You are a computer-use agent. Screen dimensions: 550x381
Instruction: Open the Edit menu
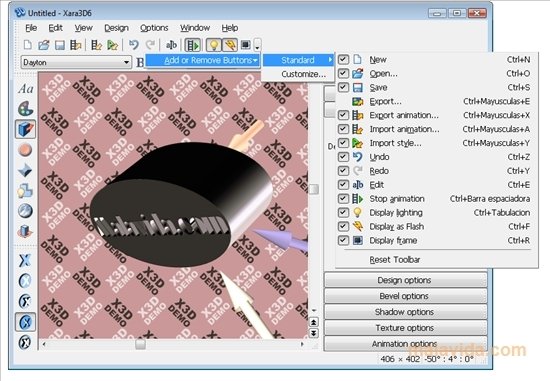[55, 28]
